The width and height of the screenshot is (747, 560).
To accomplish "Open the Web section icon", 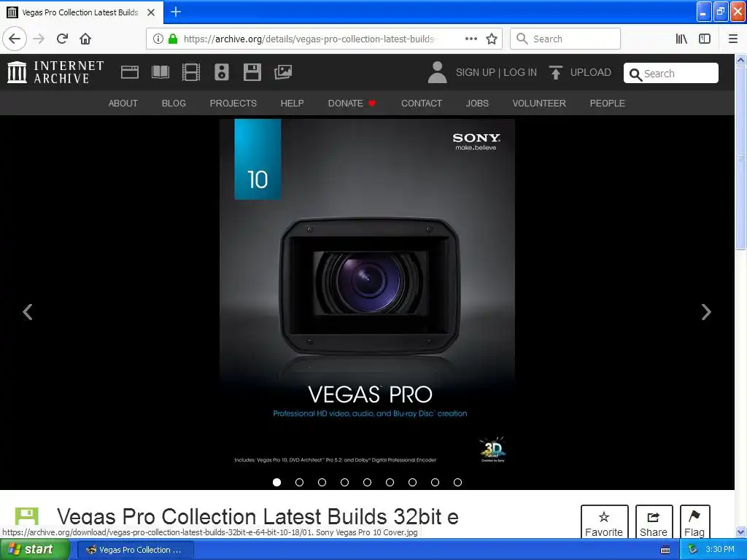I will pos(130,72).
